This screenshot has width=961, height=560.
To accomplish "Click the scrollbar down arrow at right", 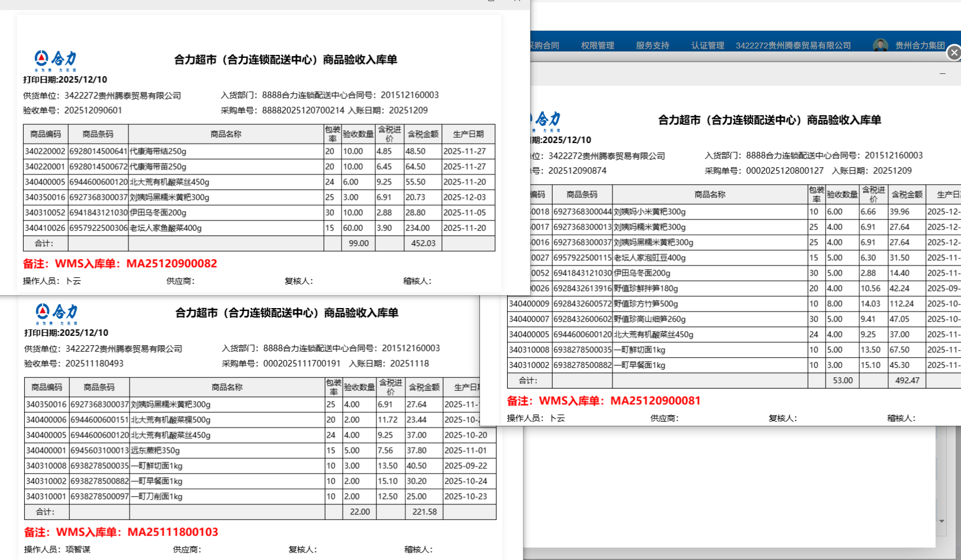I will tap(941, 521).
